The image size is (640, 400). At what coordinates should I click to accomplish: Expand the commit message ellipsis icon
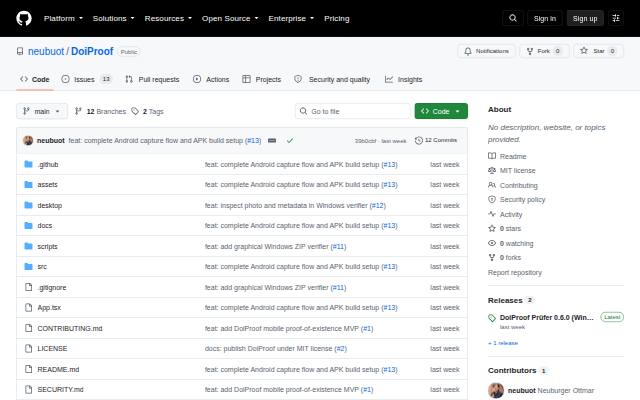pyautogui.click(x=272, y=140)
